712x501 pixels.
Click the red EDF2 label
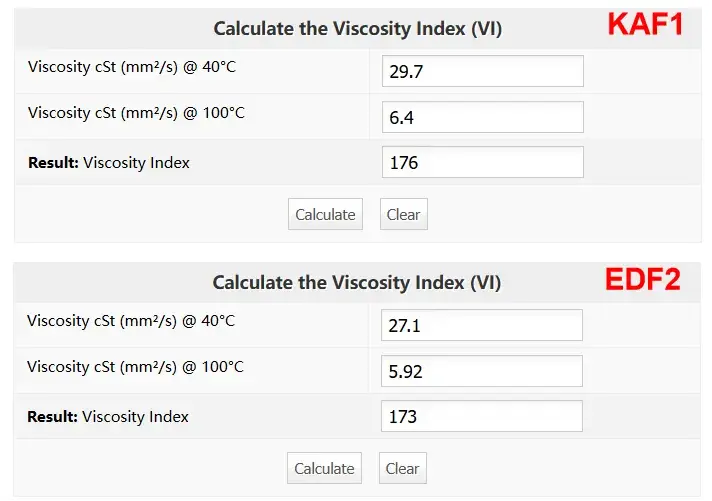pyautogui.click(x=643, y=280)
